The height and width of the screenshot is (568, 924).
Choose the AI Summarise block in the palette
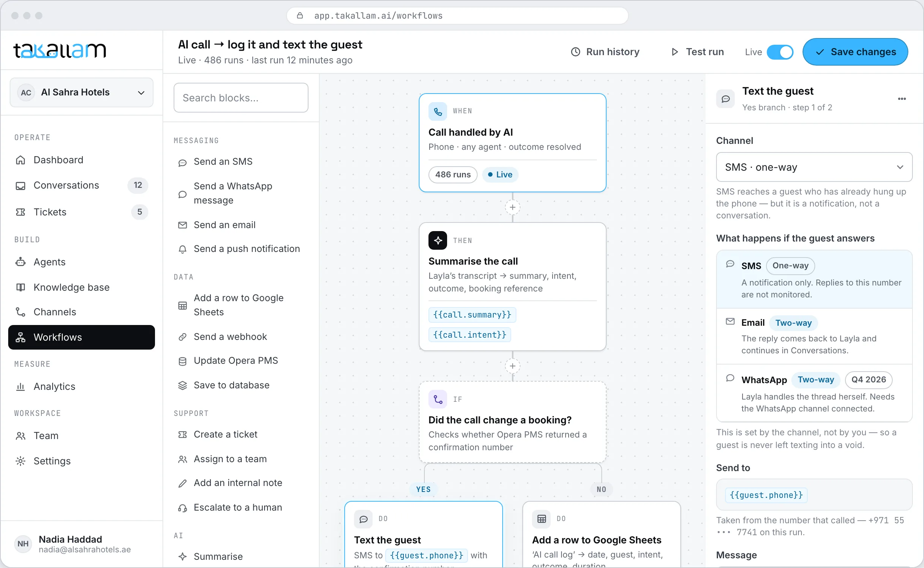tap(241, 557)
